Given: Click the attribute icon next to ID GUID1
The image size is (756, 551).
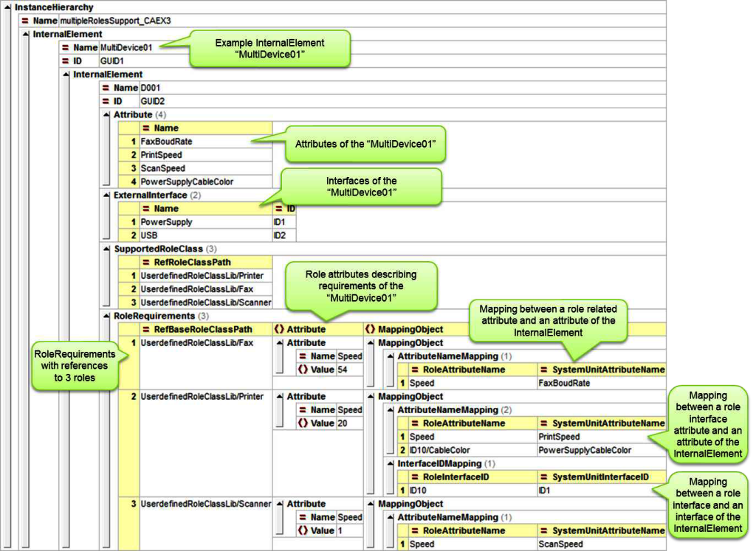Looking at the screenshot, I should (66, 61).
